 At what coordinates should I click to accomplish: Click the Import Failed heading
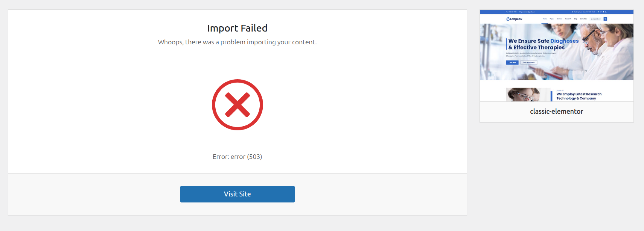tap(237, 28)
